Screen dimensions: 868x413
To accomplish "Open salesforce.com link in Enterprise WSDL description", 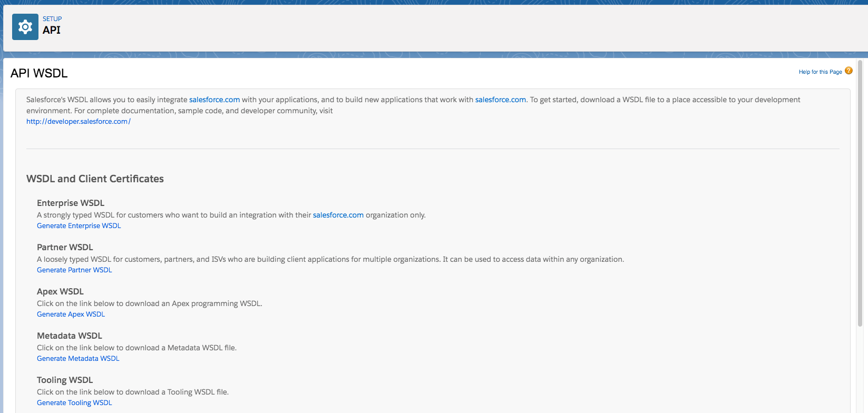I will tap(338, 215).
